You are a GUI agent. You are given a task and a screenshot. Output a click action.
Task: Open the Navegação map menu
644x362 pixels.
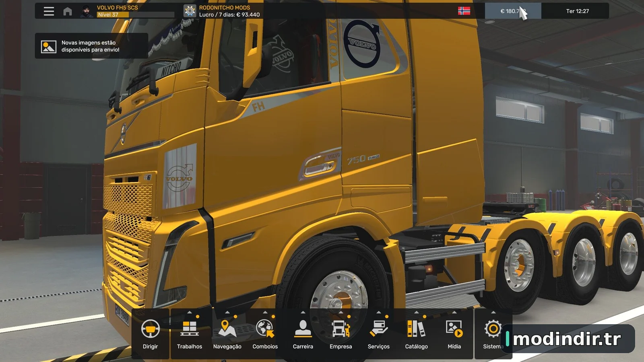227,334
